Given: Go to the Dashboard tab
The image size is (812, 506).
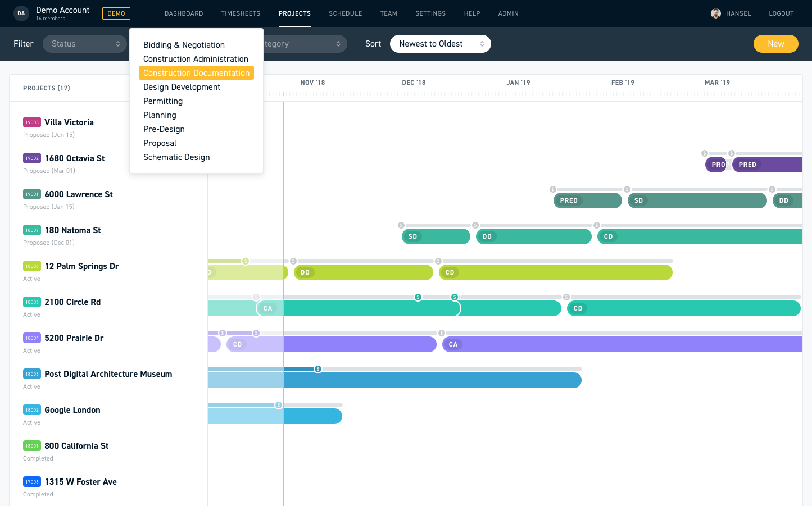Looking at the screenshot, I should click(184, 13).
